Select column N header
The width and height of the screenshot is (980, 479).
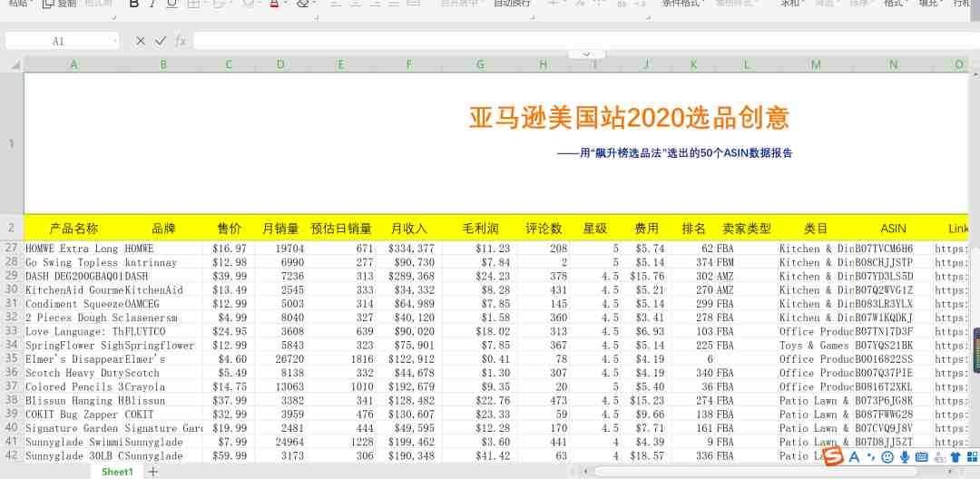(x=893, y=65)
